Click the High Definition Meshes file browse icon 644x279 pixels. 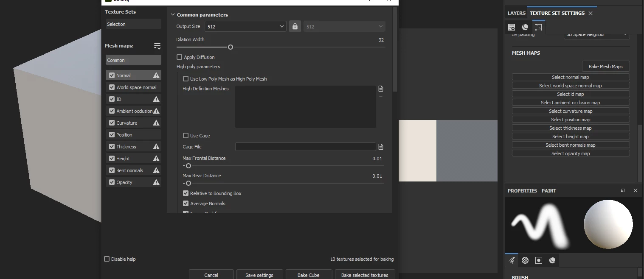[x=381, y=89]
